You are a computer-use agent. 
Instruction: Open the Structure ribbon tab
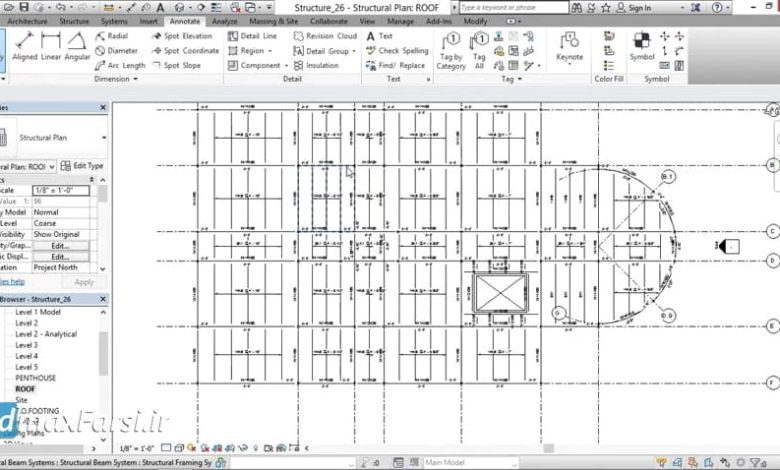coord(74,21)
